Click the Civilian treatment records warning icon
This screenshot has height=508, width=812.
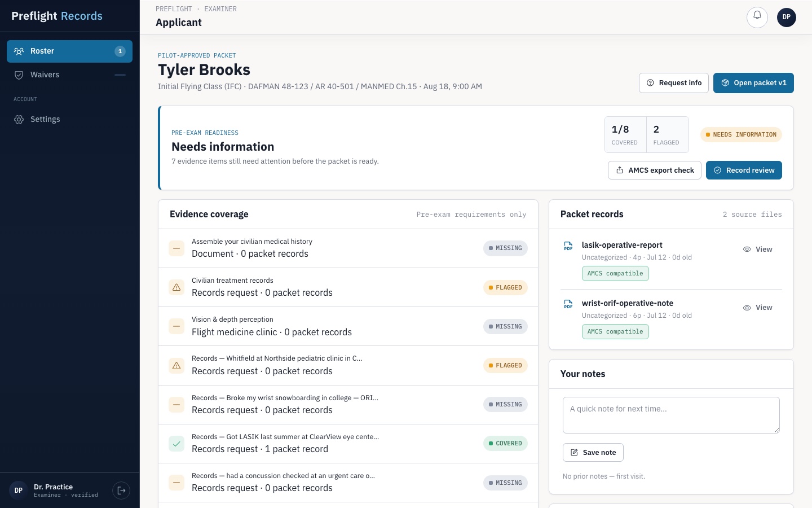pyautogui.click(x=176, y=288)
